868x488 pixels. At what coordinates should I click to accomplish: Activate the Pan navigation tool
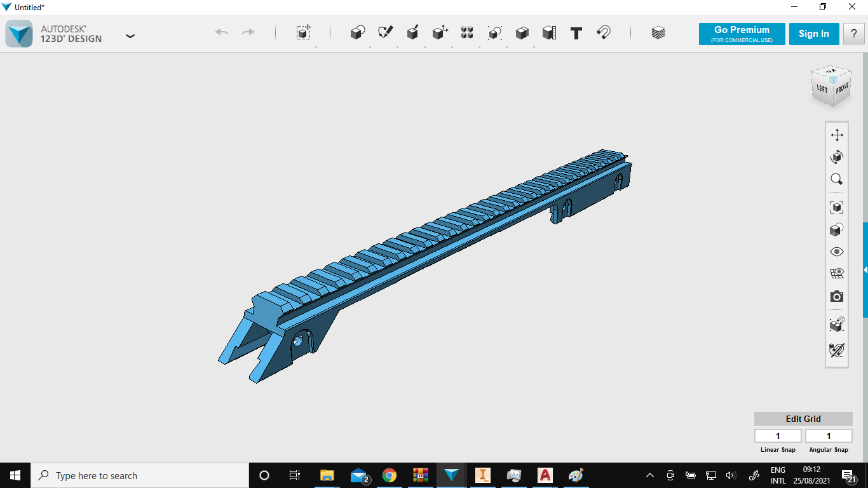tap(837, 135)
